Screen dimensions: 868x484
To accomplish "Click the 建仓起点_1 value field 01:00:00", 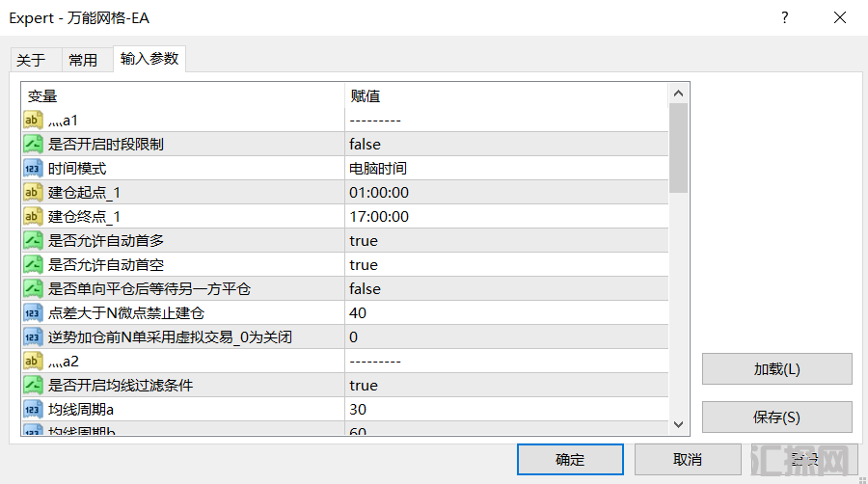I will tap(379, 193).
